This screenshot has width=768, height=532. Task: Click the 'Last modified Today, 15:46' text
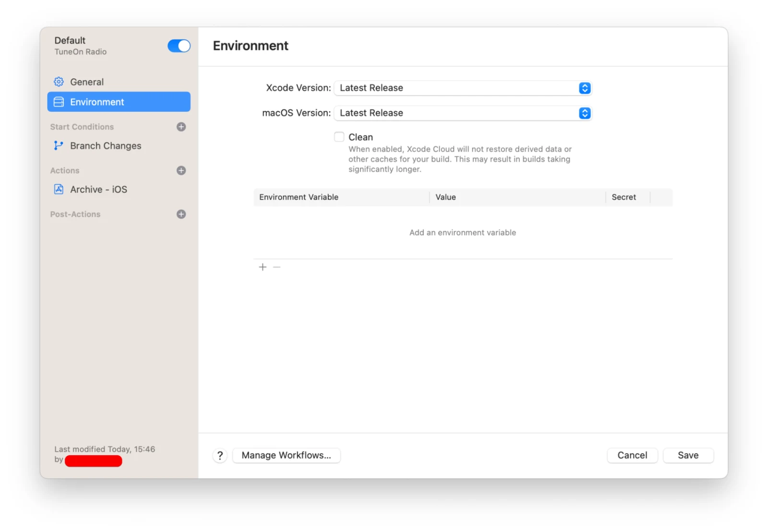(105, 449)
